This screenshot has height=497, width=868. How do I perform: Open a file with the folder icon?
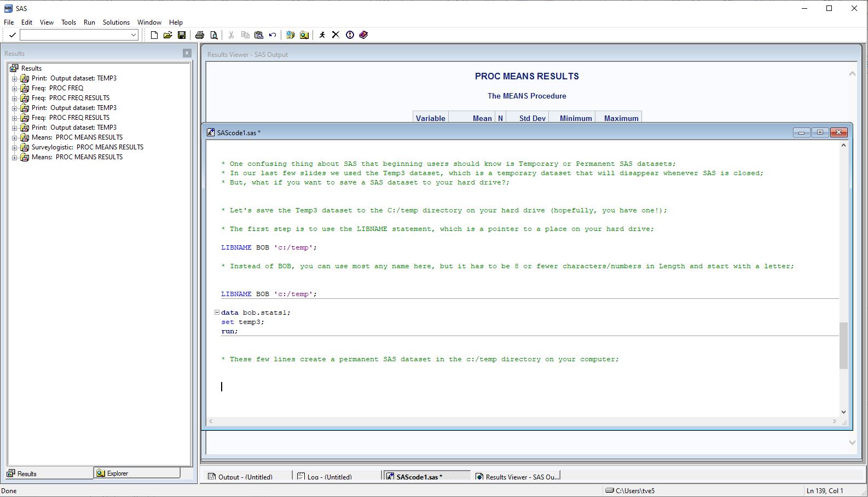(168, 35)
